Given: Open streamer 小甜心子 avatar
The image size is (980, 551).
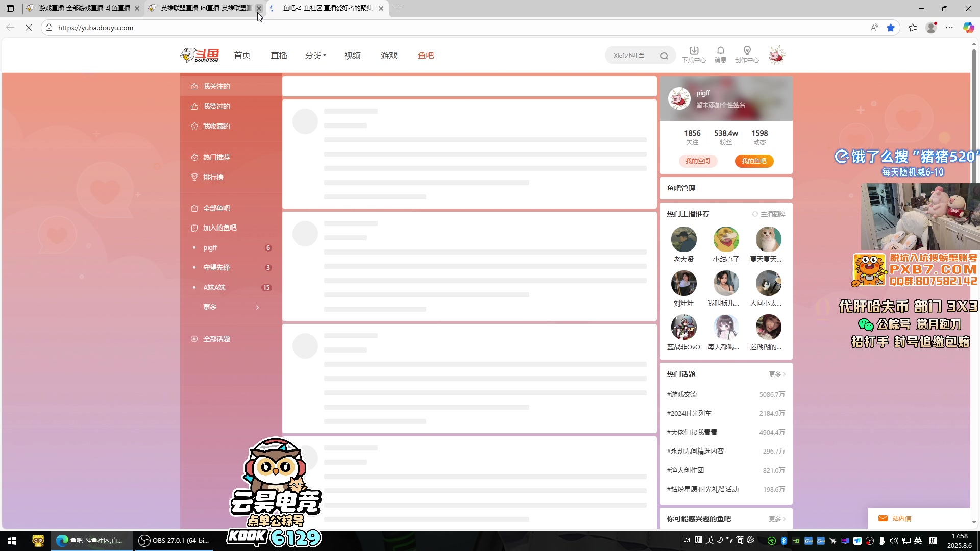Looking at the screenshot, I should tap(726, 239).
